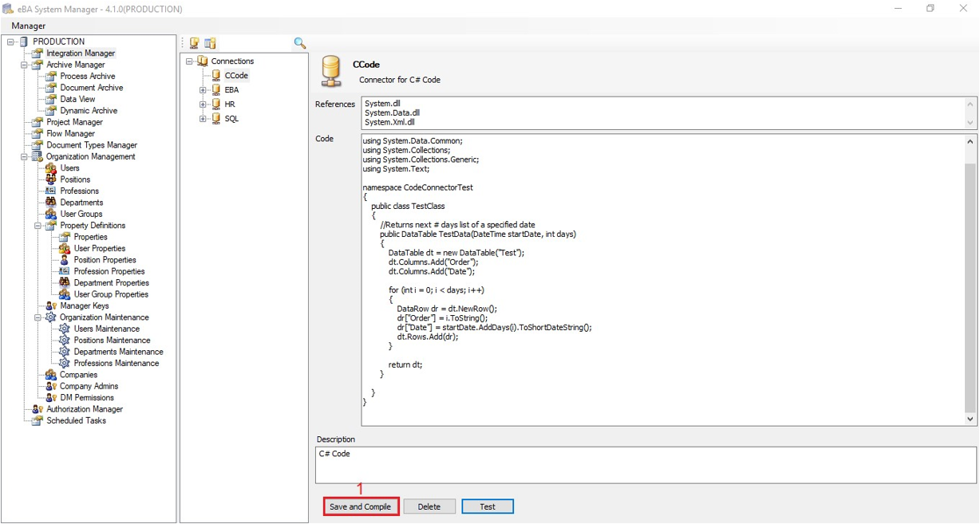
Task: Click the Delete button
Action: (429, 506)
